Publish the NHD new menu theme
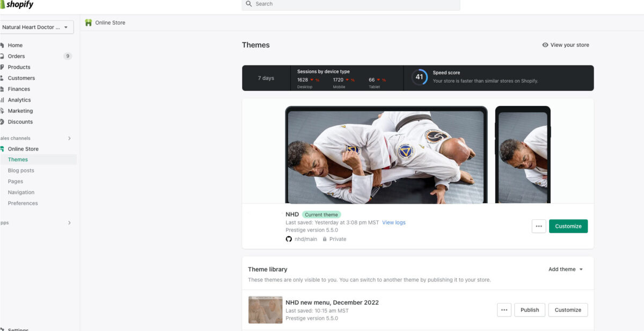644x331 pixels. [529, 310]
